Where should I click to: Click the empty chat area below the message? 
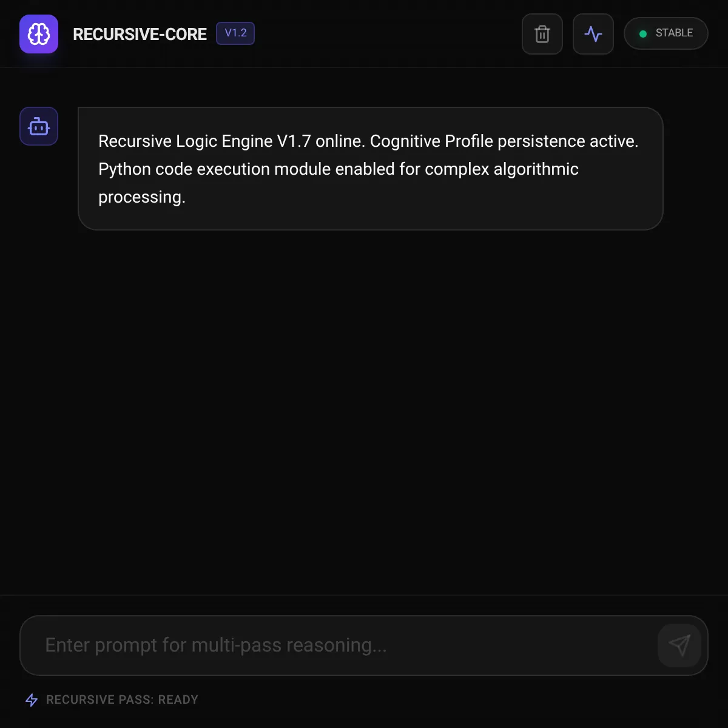[x=364, y=413]
